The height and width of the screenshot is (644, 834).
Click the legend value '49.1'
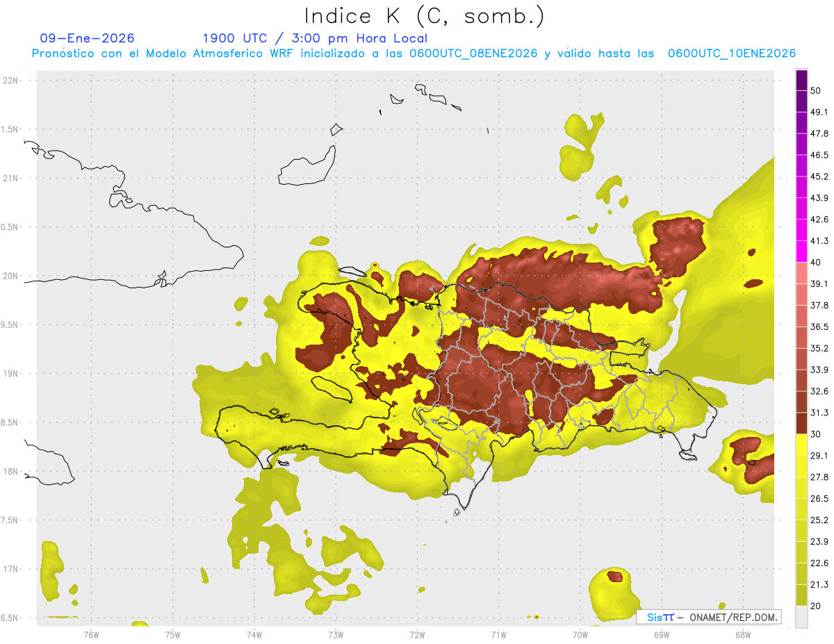[x=819, y=112]
